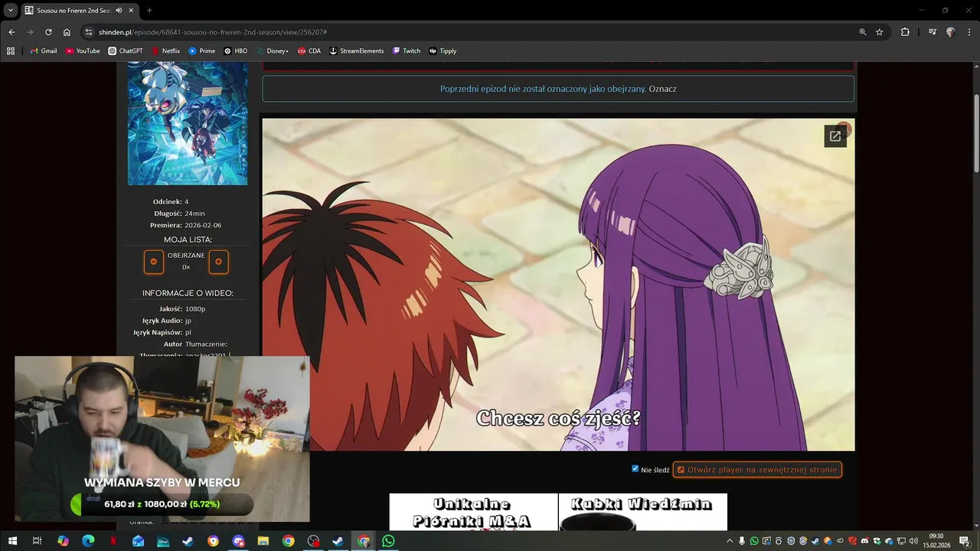The height and width of the screenshot is (551, 980).
Task: Open the Netflix app from the taskbar
Action: click(x=113, y=541)
